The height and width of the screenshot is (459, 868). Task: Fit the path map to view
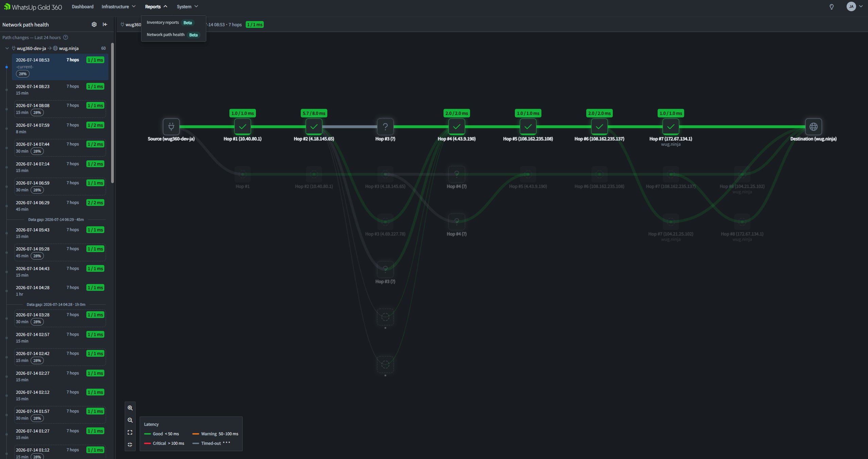pyautogui.click(x=130, y=432)
